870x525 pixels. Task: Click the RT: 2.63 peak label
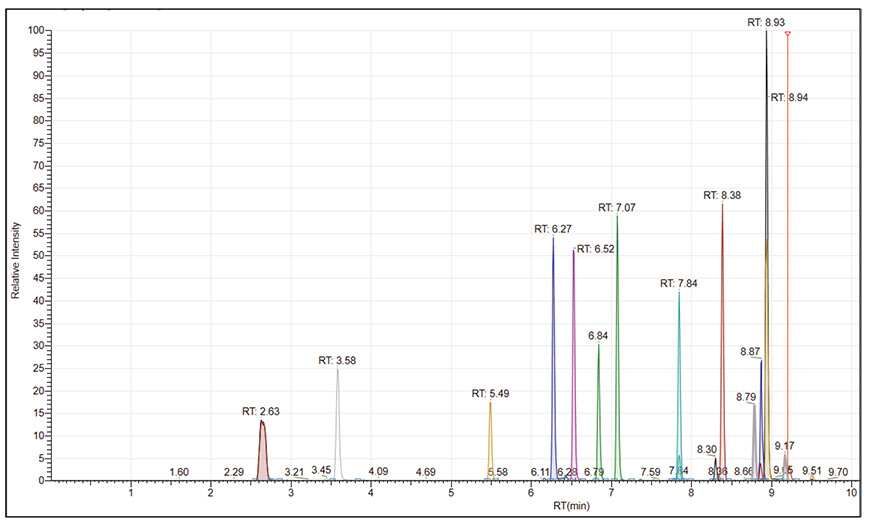pyautogui.click(x=261, y=411)
